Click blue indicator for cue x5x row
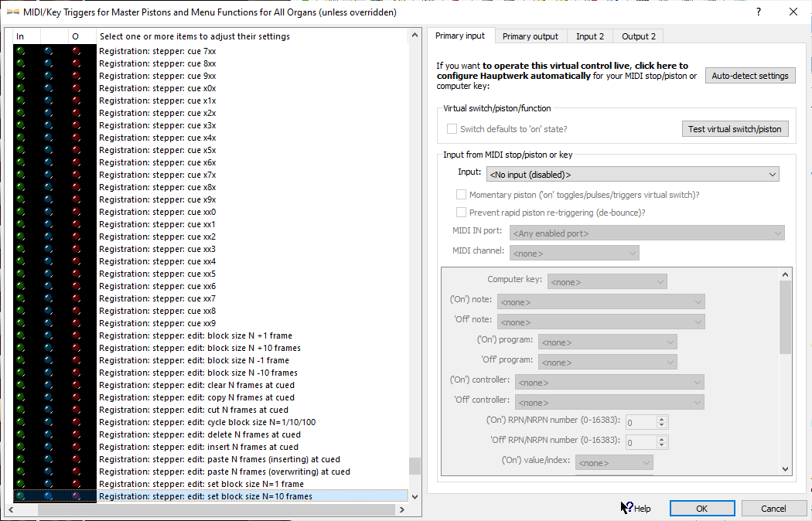The image size is (812, 521). tap(48, 150)
